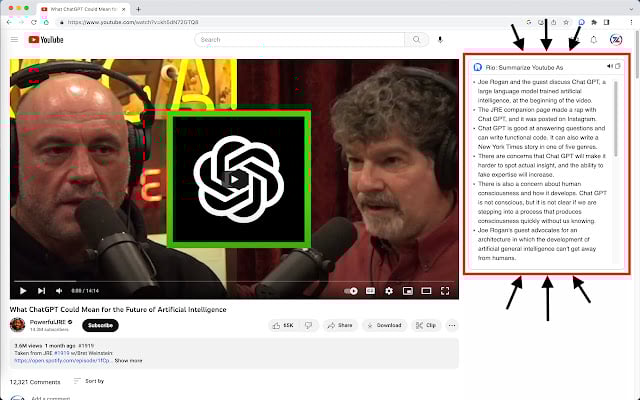Skip to the next video

[39, 290]
